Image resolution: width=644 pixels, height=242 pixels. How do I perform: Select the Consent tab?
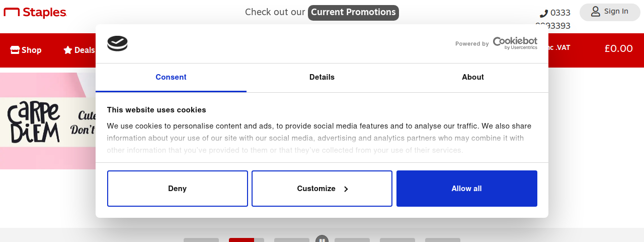coord(171,77)
